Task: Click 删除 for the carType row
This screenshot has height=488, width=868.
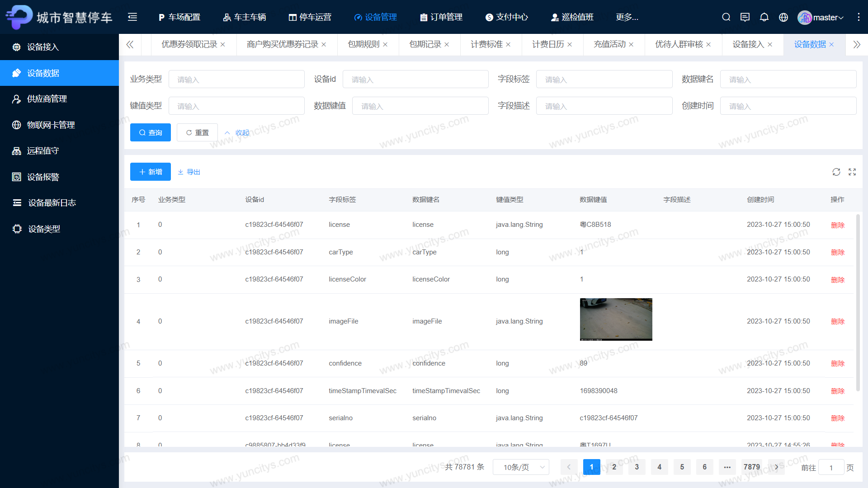Action: [x=837, y=253]
